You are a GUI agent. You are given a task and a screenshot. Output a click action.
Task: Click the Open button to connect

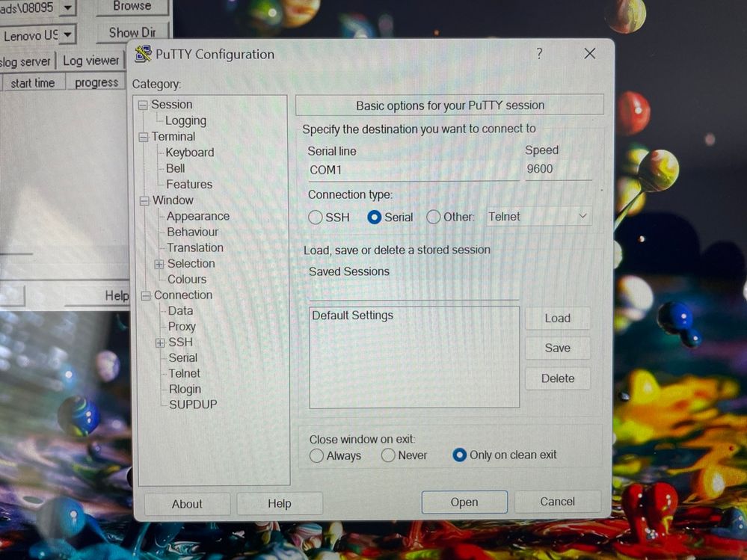pos(464,502)
